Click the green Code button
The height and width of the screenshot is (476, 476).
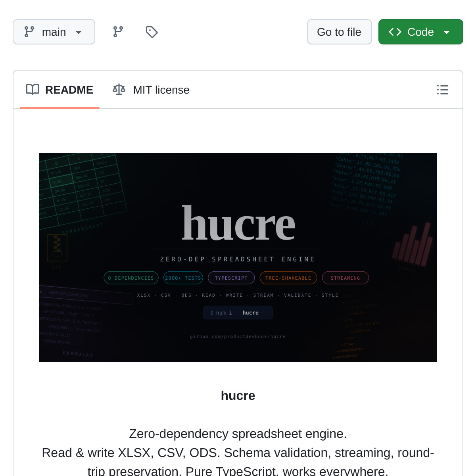420,31
